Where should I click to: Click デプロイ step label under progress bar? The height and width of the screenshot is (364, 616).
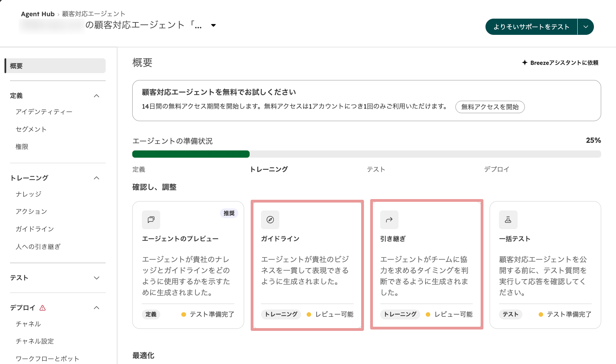(497, 169)
